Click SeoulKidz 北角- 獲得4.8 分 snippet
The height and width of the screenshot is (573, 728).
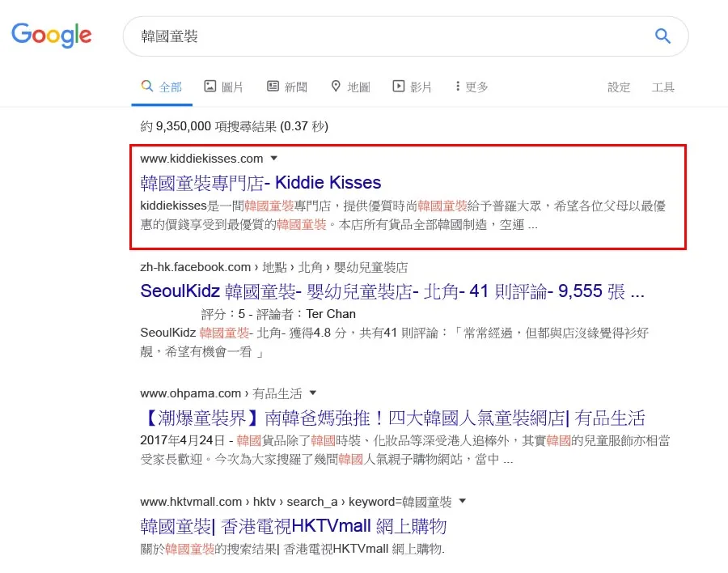395,342
